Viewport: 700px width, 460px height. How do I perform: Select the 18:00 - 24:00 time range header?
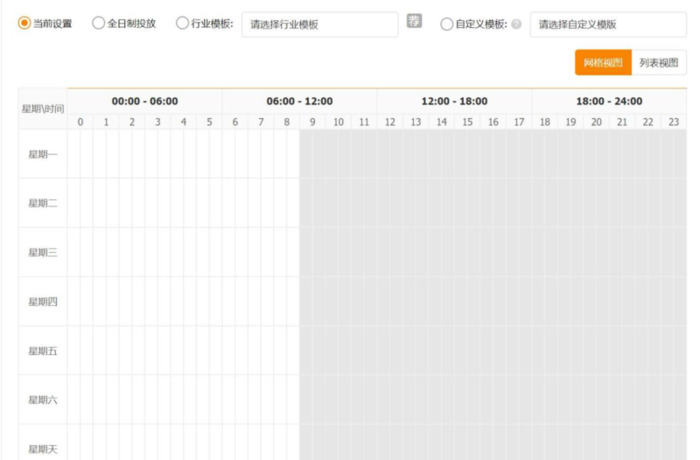click(609, 101)
